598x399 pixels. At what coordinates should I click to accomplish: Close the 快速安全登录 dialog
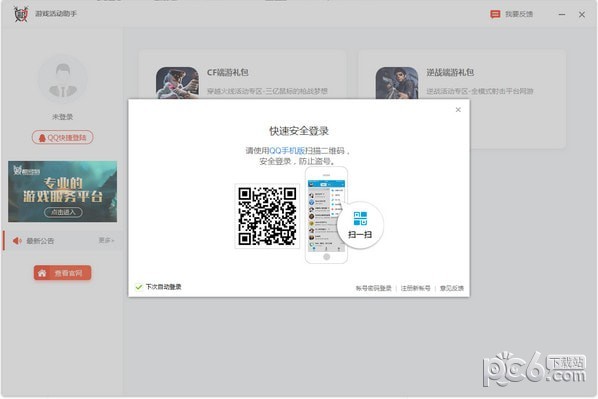(458, 110)
